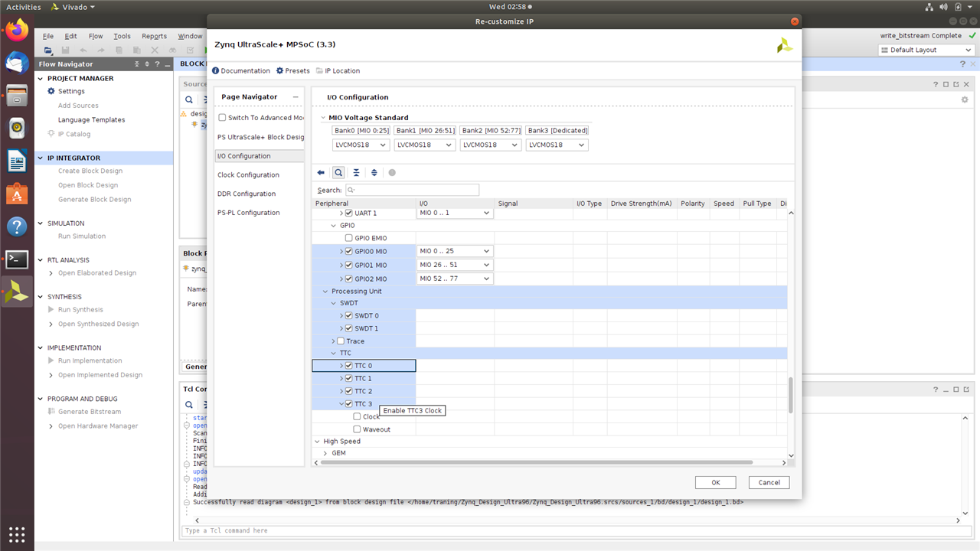
Task: Open UART 1 MIO 0..1 dropdown
Action: point(455,213)
